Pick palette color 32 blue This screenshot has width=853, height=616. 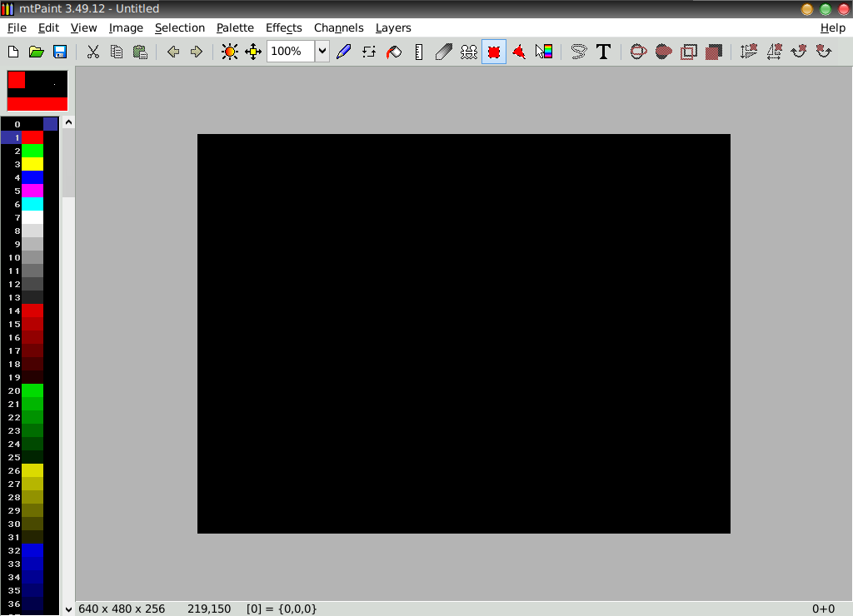pos(32,550)
